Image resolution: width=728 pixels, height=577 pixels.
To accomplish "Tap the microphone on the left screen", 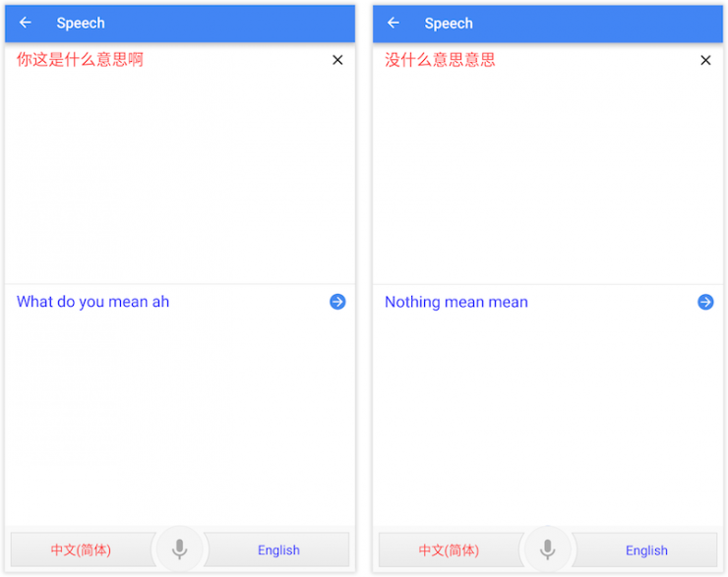I will tap(180, 549).
